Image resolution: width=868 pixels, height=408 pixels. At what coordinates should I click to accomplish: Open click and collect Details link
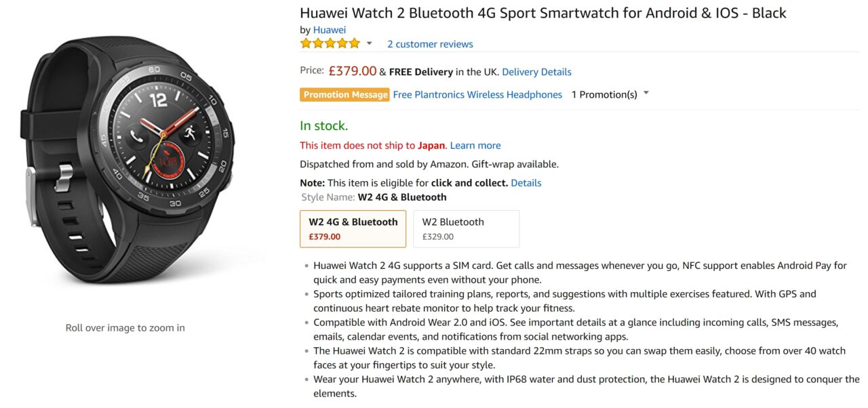526,183
